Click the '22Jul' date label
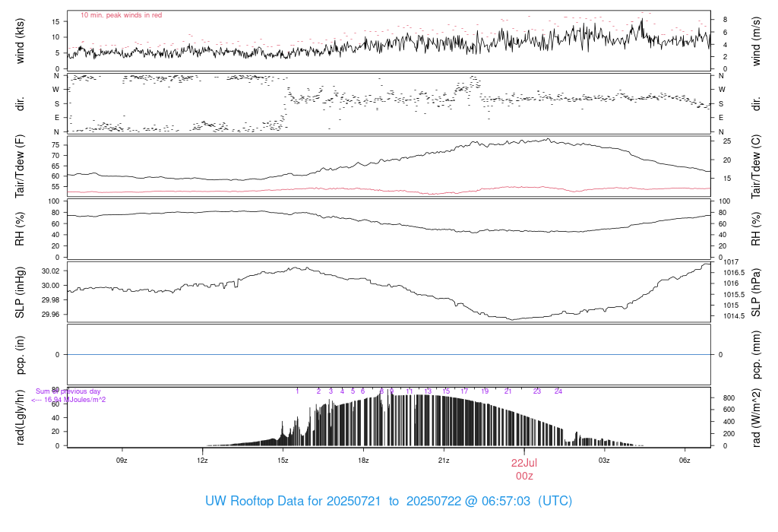This screenshot has height=532, width=778. (x=524, y=463)
